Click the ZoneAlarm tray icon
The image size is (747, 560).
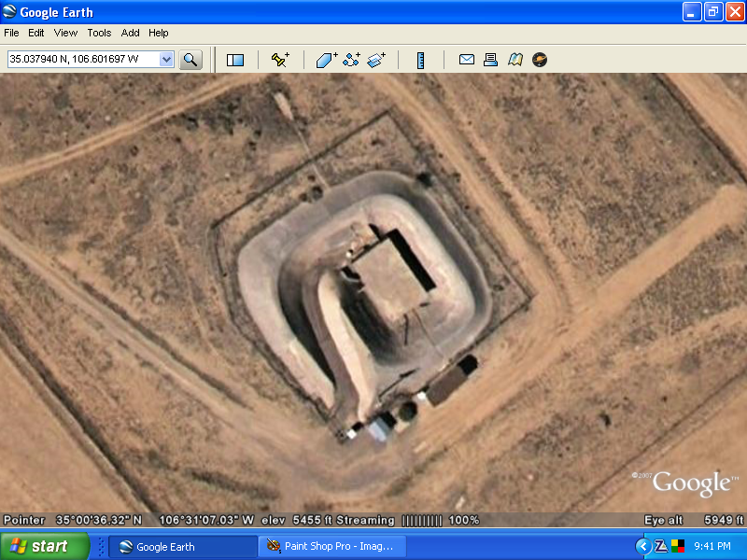[660, 546]
